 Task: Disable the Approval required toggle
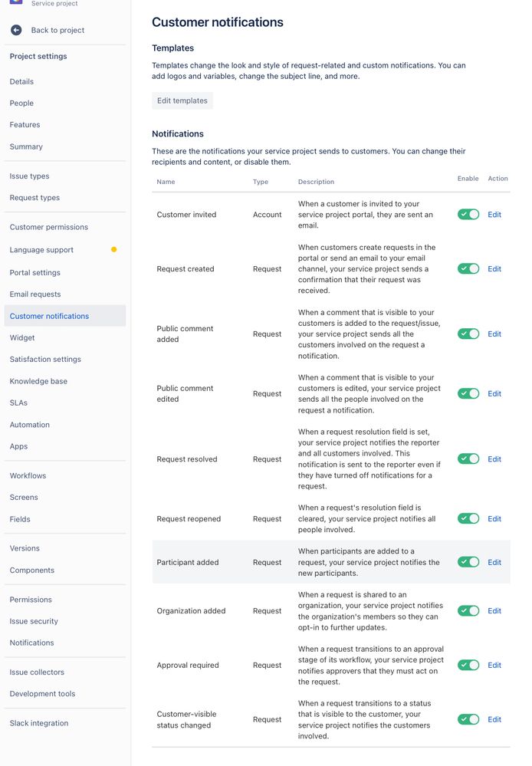(468, 666)
